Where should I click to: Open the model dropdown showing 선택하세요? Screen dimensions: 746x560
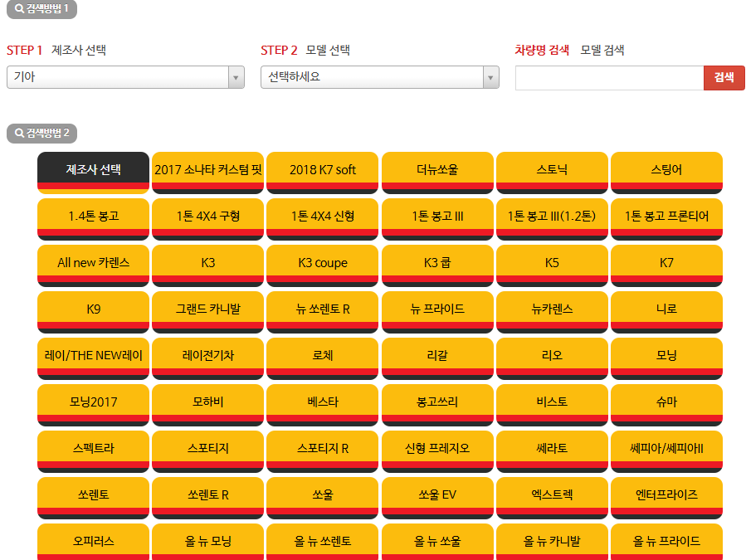380,77
